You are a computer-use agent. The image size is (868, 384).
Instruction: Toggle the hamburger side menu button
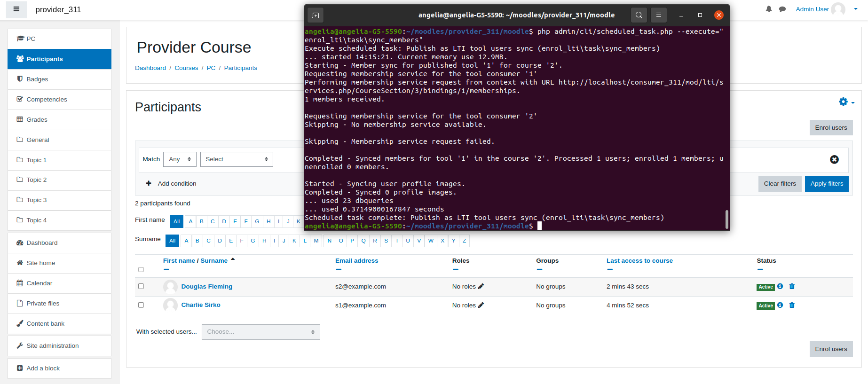click(x=16, y=9)
